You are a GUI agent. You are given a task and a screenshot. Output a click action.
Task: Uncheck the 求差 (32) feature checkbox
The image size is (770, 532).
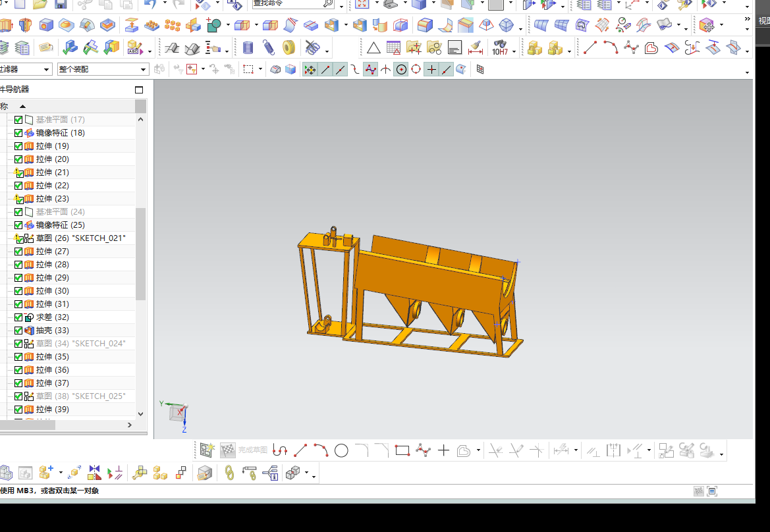18,317
